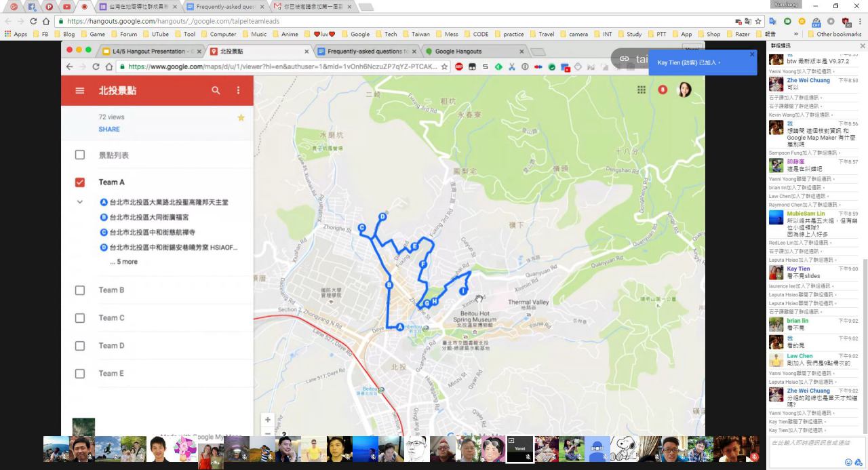This screenshot has height=470, width=868.
Task: Enable the Team C layer checkbox
Action: point(80,318)
